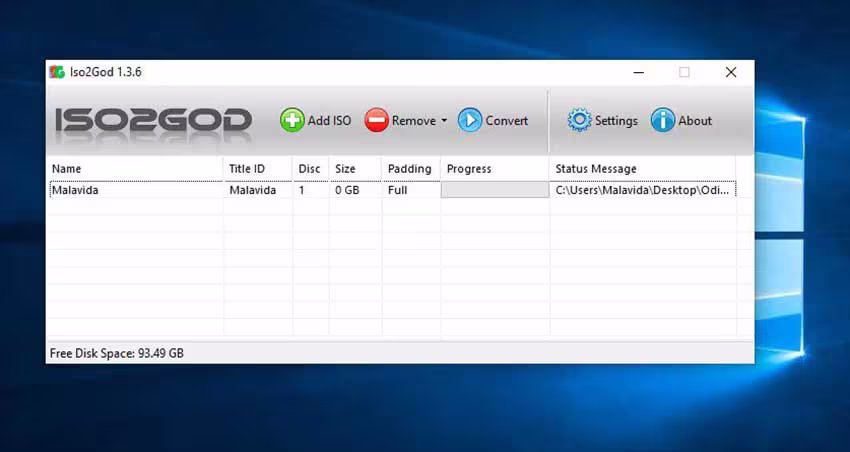The height and width of the screenshot is (452, 850).
Task: Click the Free Disk Space 93.49 GB status
Action: click(x=117, y=353)
